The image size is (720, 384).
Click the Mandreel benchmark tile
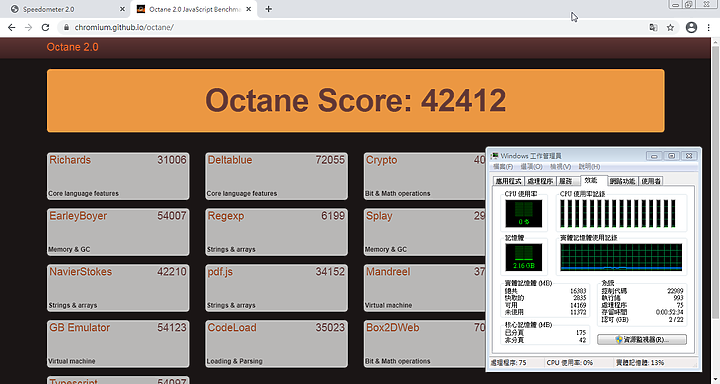pyautogui.click(x=425, y=288)
